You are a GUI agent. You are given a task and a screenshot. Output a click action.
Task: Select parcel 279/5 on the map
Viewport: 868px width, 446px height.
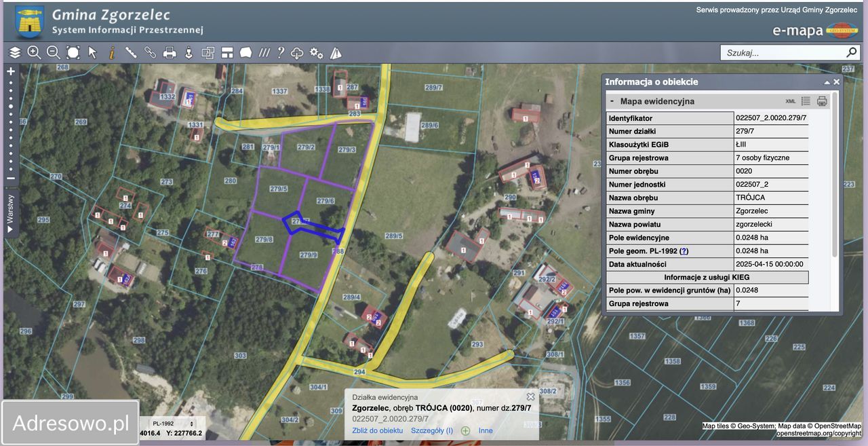(x=279, y=189)
